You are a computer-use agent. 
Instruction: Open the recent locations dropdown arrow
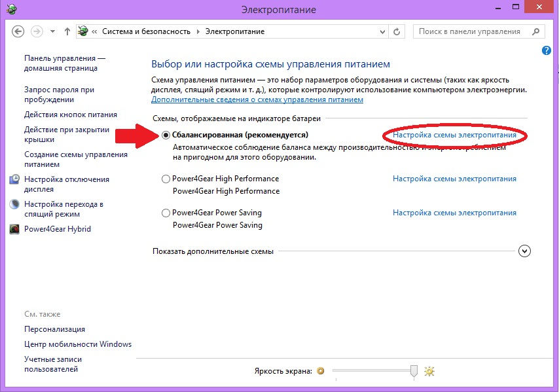click(x=53, y=31)
